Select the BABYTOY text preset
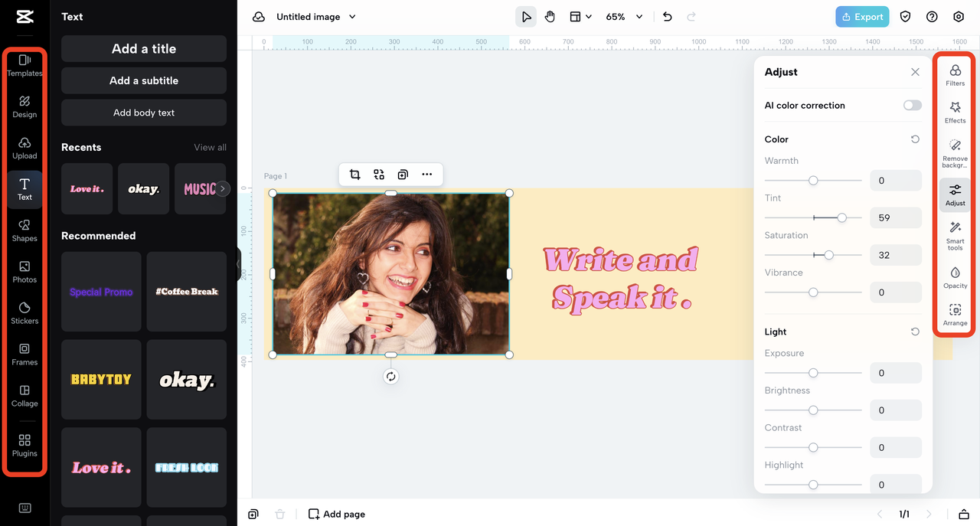The height and width of the screenshot is (526, 980). tap(101, 380)
